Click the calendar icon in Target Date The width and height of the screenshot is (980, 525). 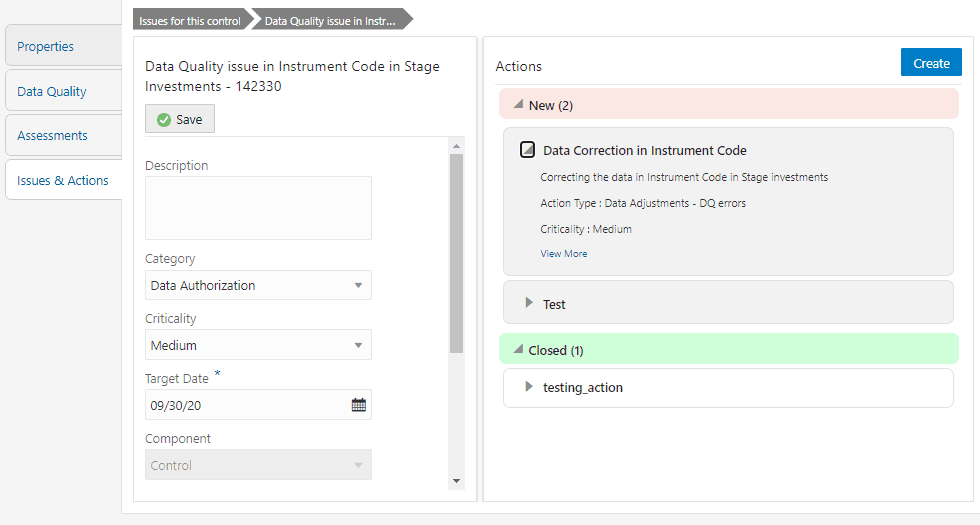359,405
